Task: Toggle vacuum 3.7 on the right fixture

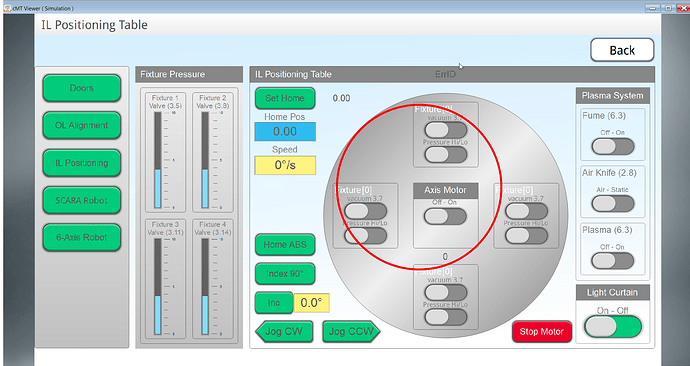Action: (526, 211)
